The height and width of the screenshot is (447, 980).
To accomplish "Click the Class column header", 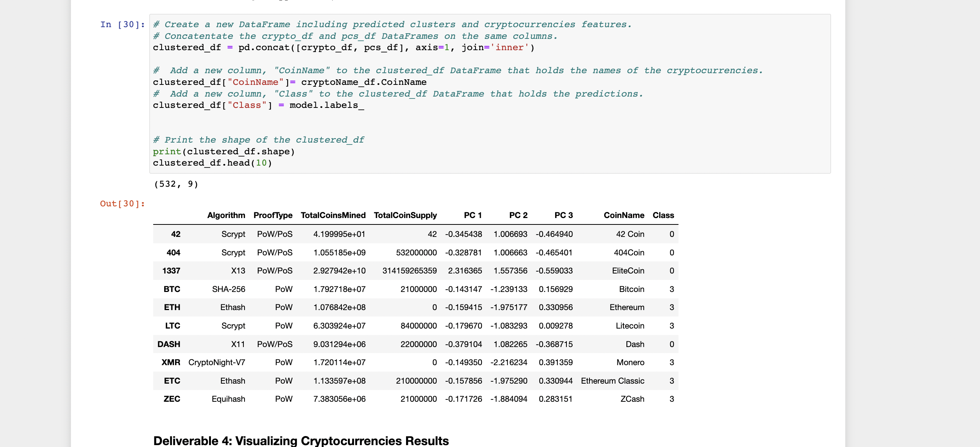I will [663, 215].
